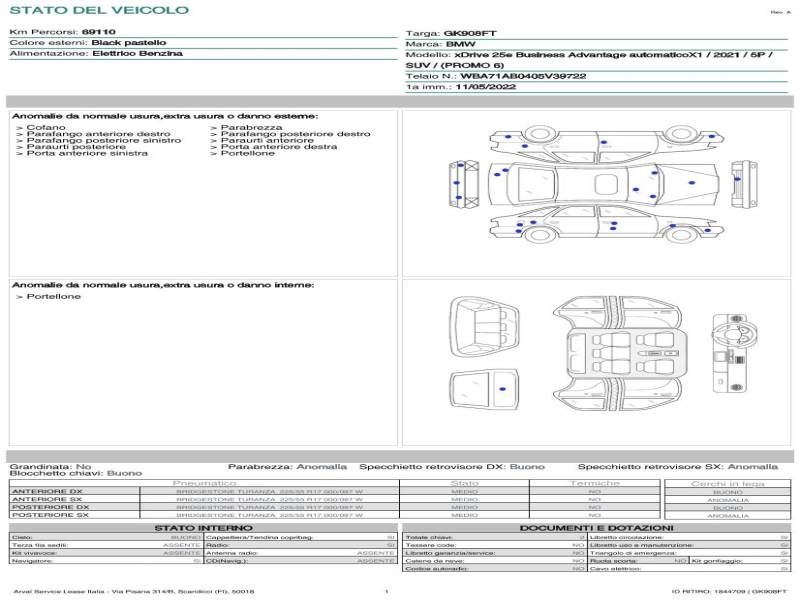The image size is (800, 600).
Task: Select the Porta anteriore destra item
Action: (x=279, y=146)
